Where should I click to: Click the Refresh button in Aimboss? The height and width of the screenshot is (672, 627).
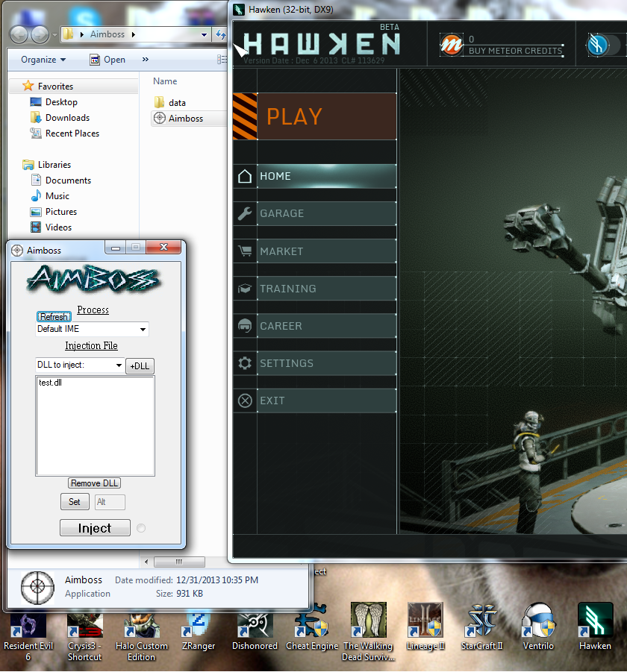54,317
